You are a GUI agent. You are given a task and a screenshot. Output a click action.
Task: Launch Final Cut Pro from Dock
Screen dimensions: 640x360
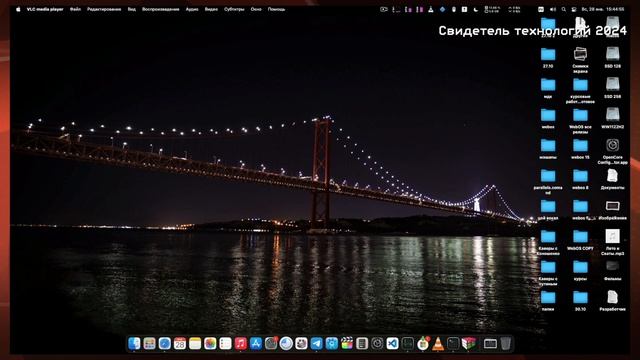click(347, 344)
